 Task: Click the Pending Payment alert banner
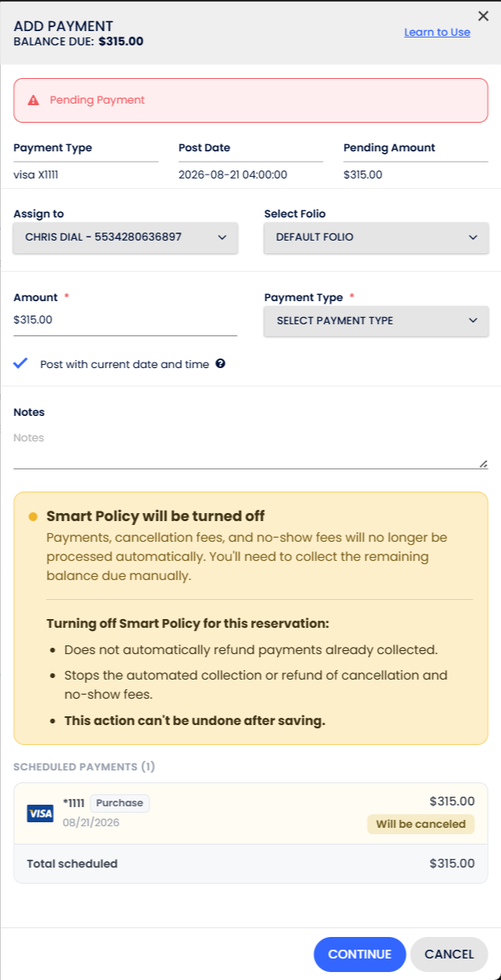251,100
